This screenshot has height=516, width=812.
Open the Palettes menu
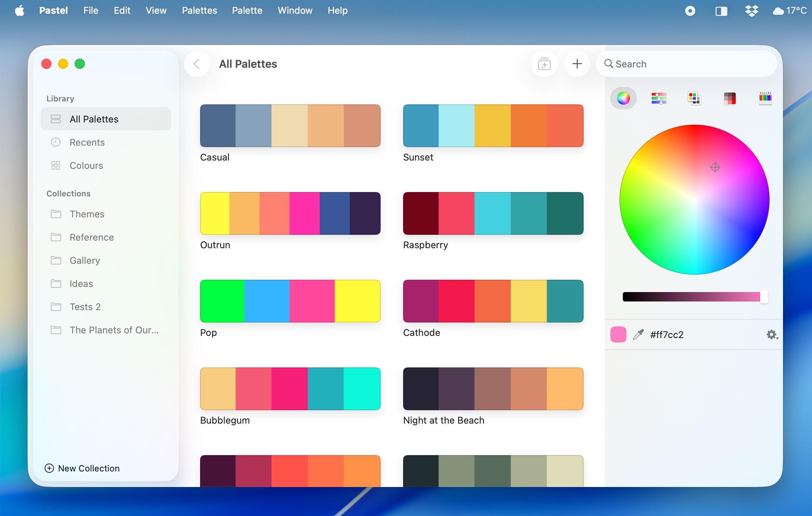pos(199,11)
